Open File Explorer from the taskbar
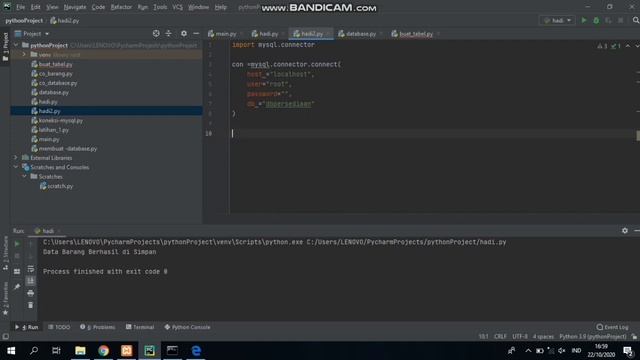This screenshot has width=640, height=360. tap(80, 351)
